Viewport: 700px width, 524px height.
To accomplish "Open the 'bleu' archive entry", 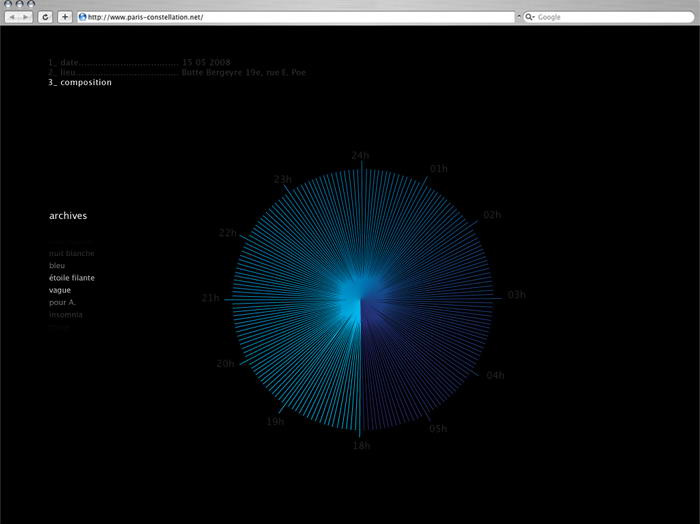I will tap(56, 266).
